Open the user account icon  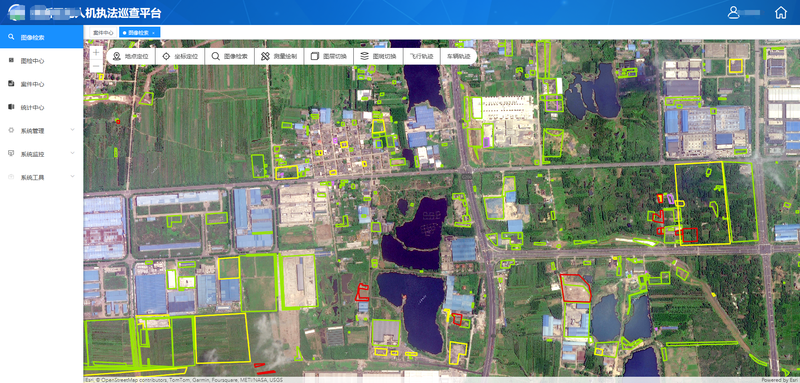(x=734, y=13)
